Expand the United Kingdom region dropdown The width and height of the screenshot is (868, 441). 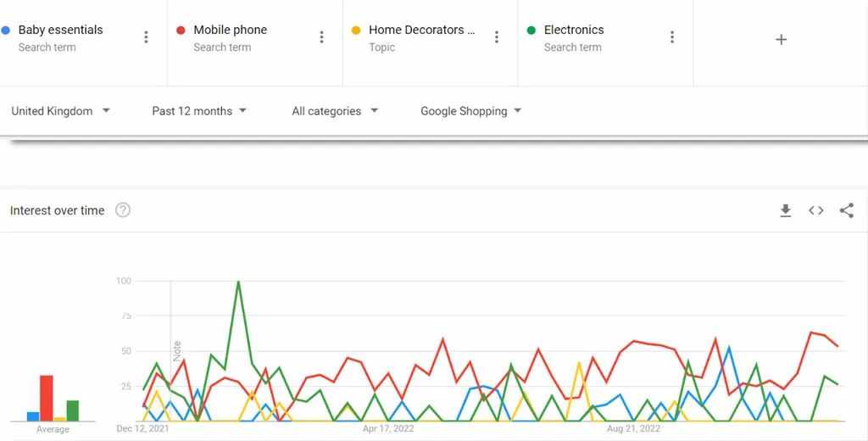coord(61,111)
